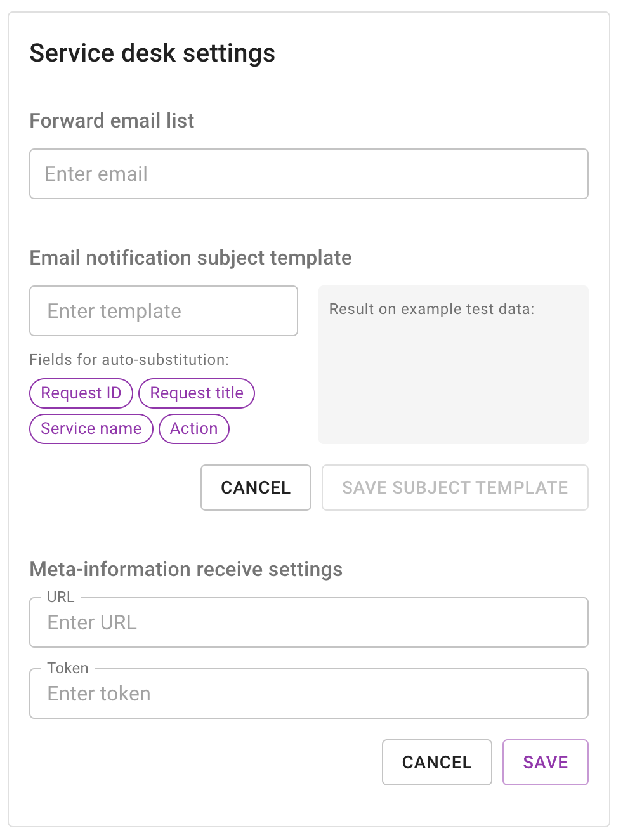Click the Meta-information receive settings heading
The height and width of the screenshot is (840, 623).
click(x=185, y=569)
